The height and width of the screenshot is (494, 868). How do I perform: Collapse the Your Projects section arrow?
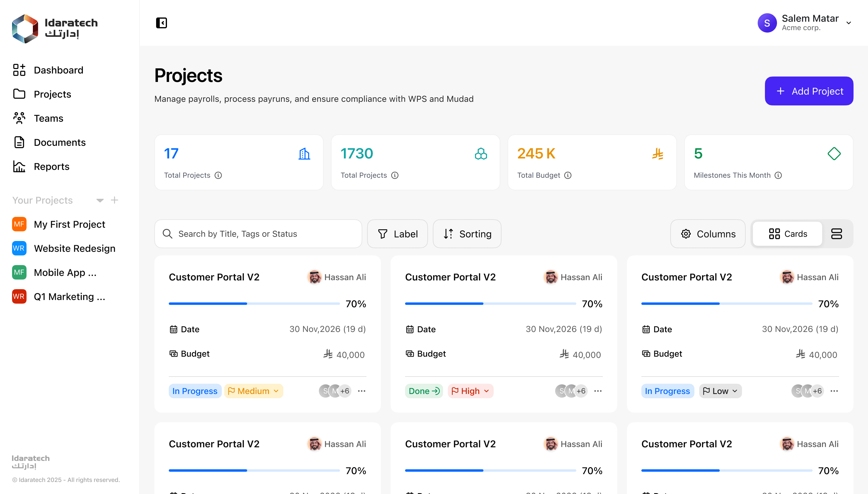click(100, 200)
